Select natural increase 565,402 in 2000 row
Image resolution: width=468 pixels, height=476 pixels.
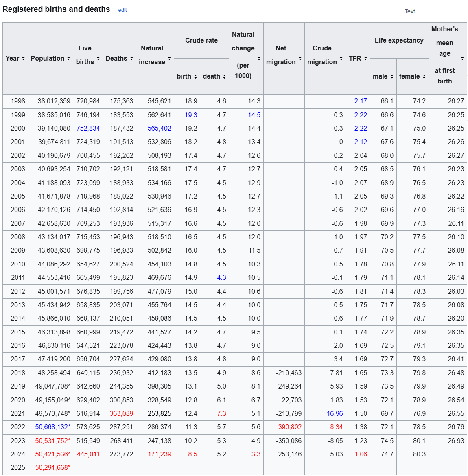click(160, 128)
